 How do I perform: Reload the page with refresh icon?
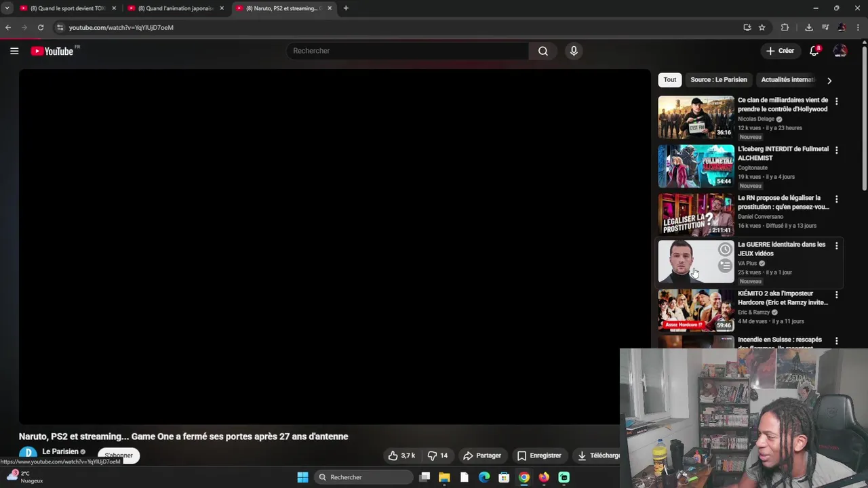point(41,27)
